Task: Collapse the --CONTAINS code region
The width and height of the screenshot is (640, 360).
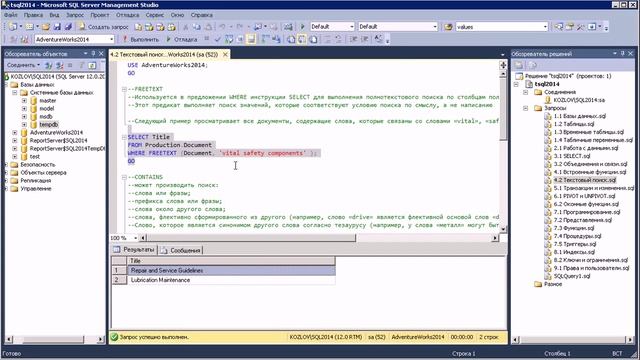Action: [x=124, y=177]
